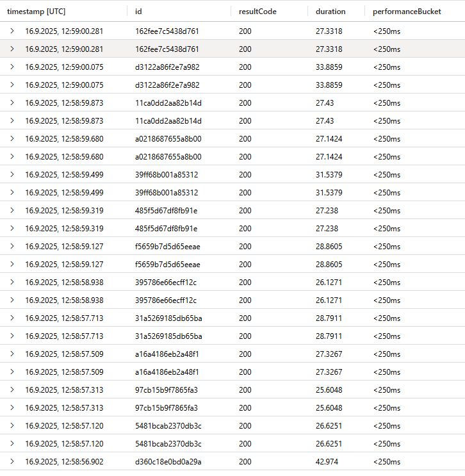Select the first duration cell 25.6048
Screen dimensions: 465x476
[329, 390]
